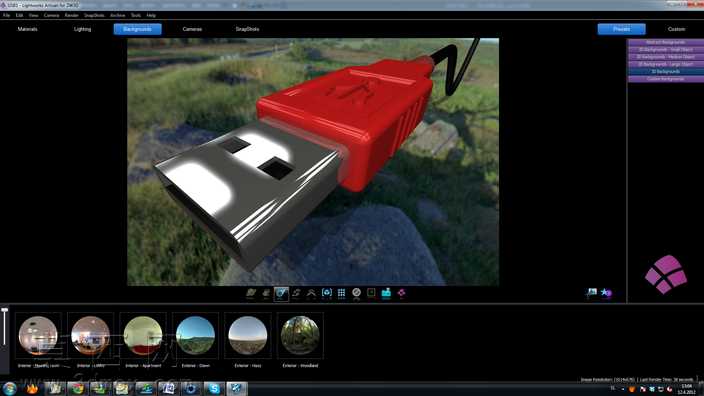Viewport: 704px width, 396px height.
Task: Expand 2D Backgrounds Medium Object category
Action: tap(666, 57)
